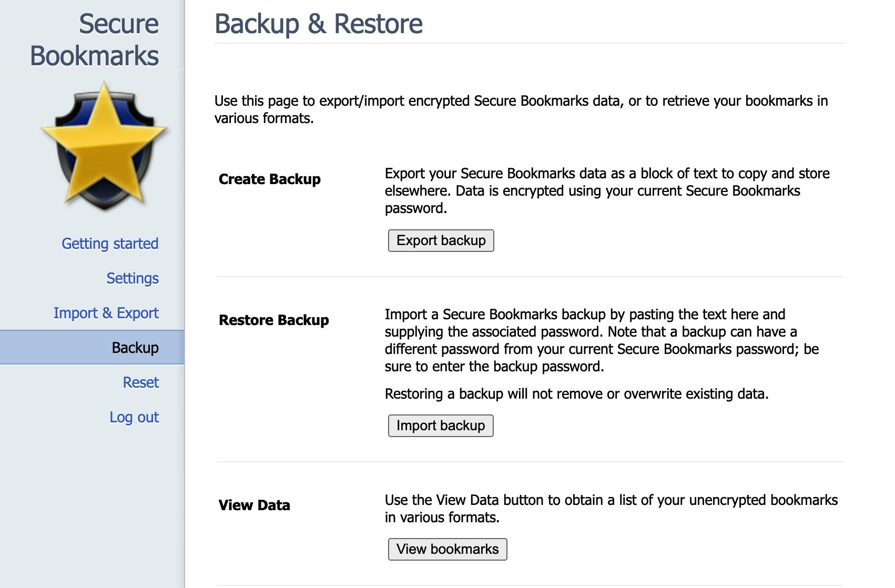The image size is (895, 588).
Task: Select the Restore Backup section label
Action: pyautogui.click(x=273, y=320)
